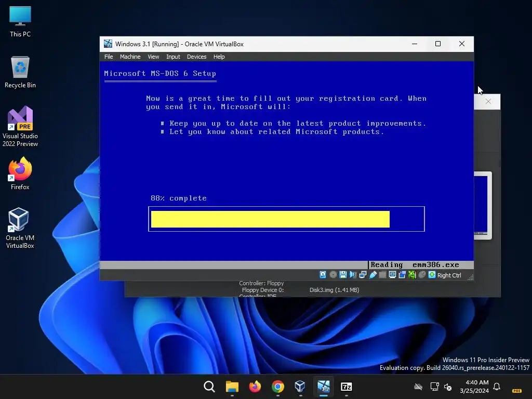This screenshot has height=399, width=532.
Task: Click 'Controller: Floppy' in Manager window
Action: click(261, 283)
